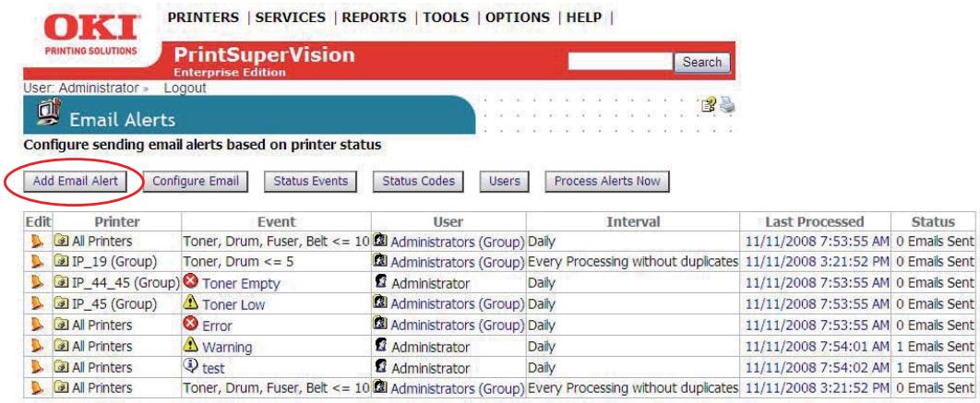
Task: Click edit bell icon in test event row
Action: point(38,367)
